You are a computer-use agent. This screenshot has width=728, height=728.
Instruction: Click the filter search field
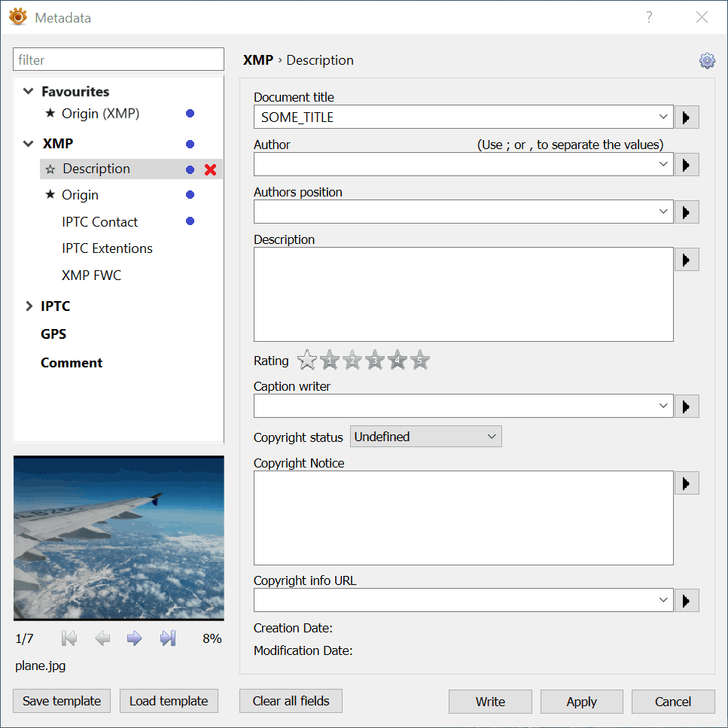click(118, 60)
